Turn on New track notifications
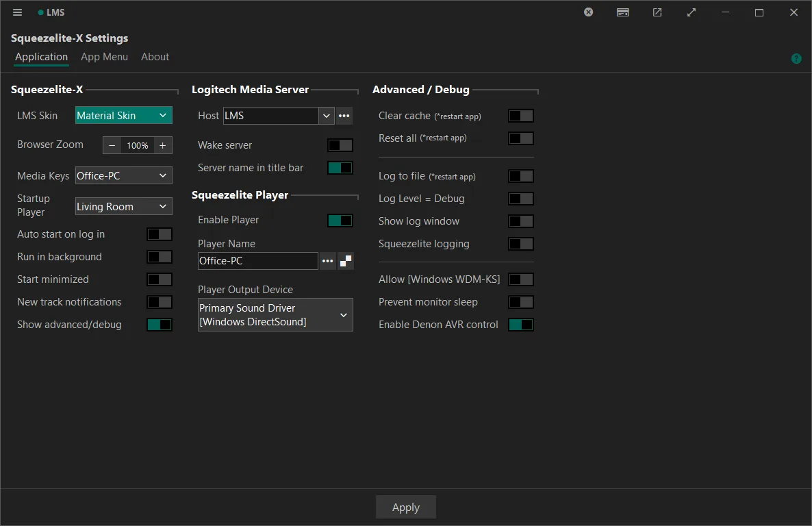 point(160,302)
